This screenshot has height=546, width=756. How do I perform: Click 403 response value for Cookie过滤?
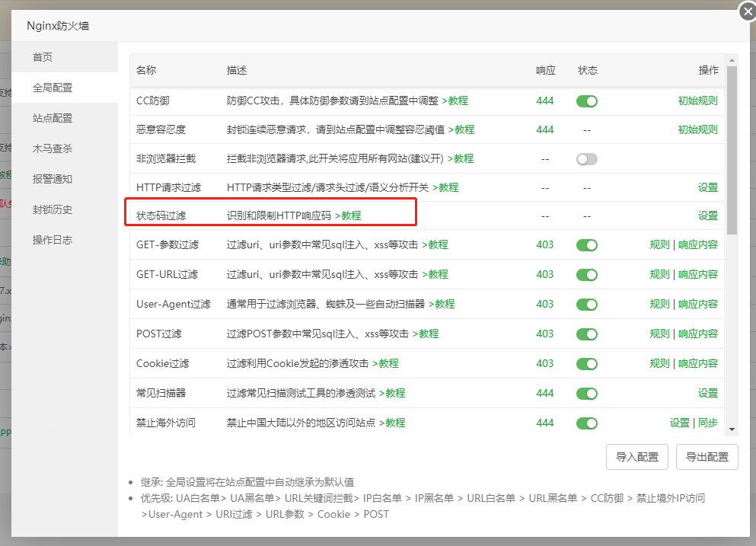click(545, 363)
